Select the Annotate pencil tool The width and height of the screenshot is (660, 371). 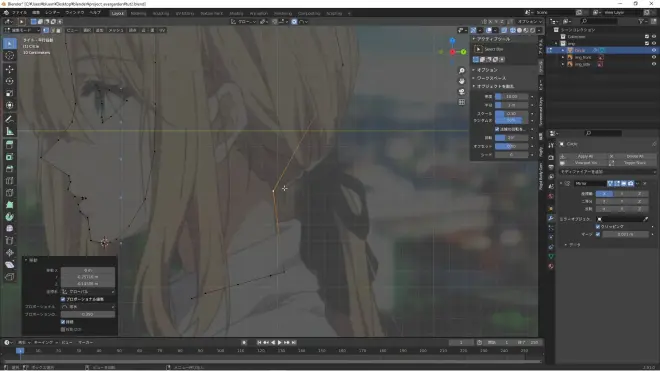tap(10, 119)
